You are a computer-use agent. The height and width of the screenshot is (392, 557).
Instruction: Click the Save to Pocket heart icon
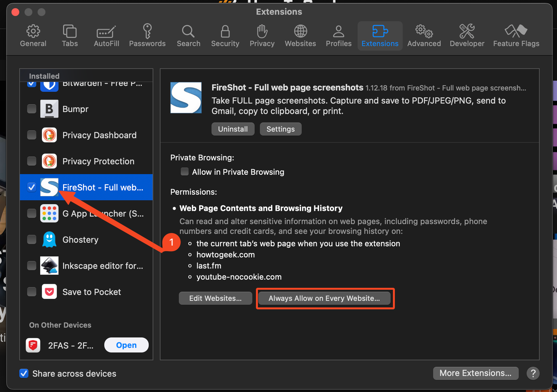[x=49, y=291]
